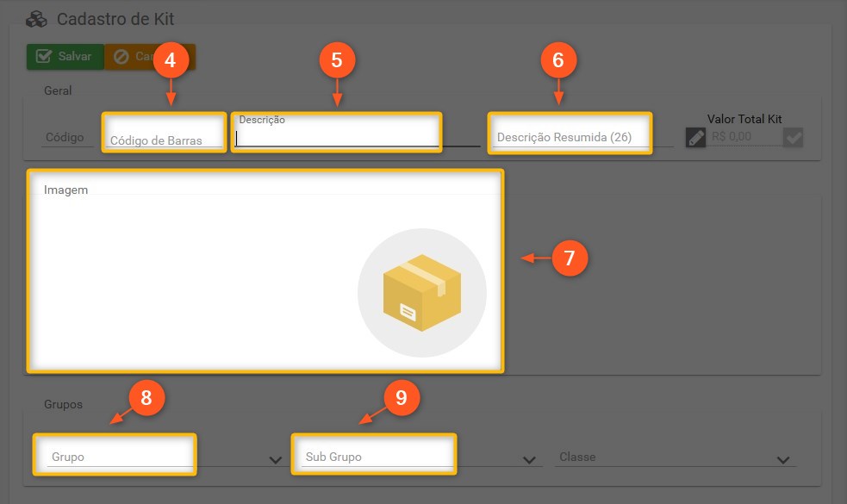Viewport: 847px width, 504px height.
Task: Click the Descrição Resumida (26) field
Action: [569, 137]
